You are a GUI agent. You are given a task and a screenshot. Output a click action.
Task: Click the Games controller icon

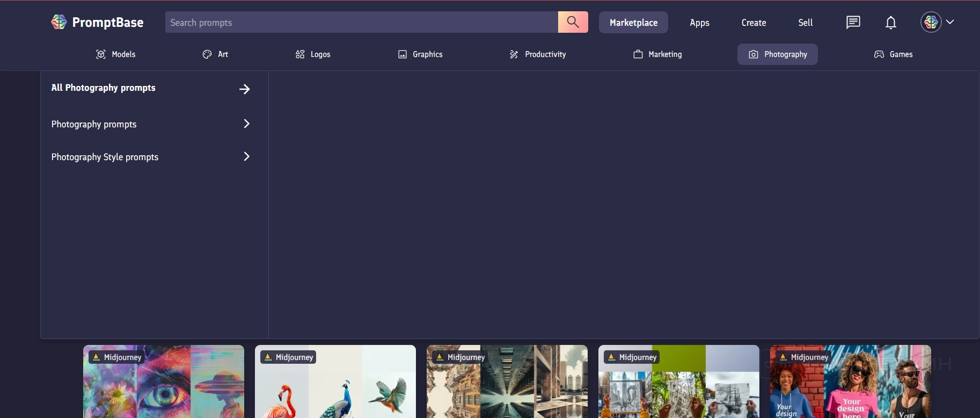pyautogui.click(x=879, y=54)
